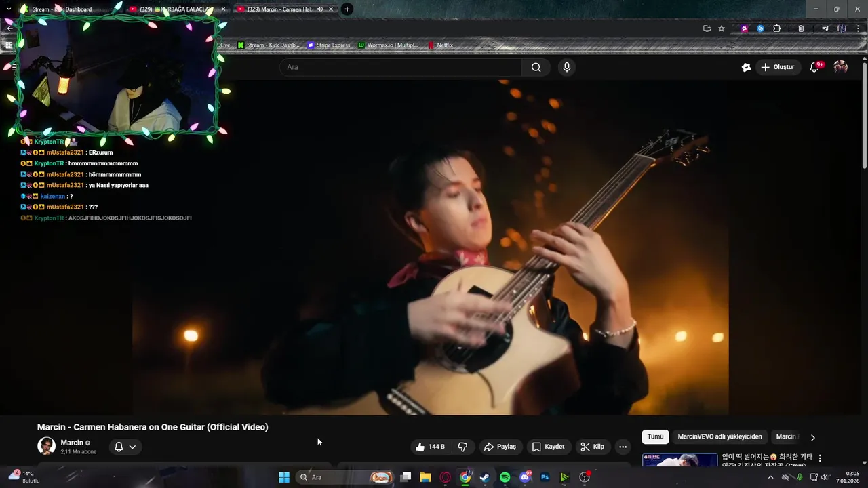Click the install/cast page icon in address bar

pyautogui.click(x=707, y=28)
